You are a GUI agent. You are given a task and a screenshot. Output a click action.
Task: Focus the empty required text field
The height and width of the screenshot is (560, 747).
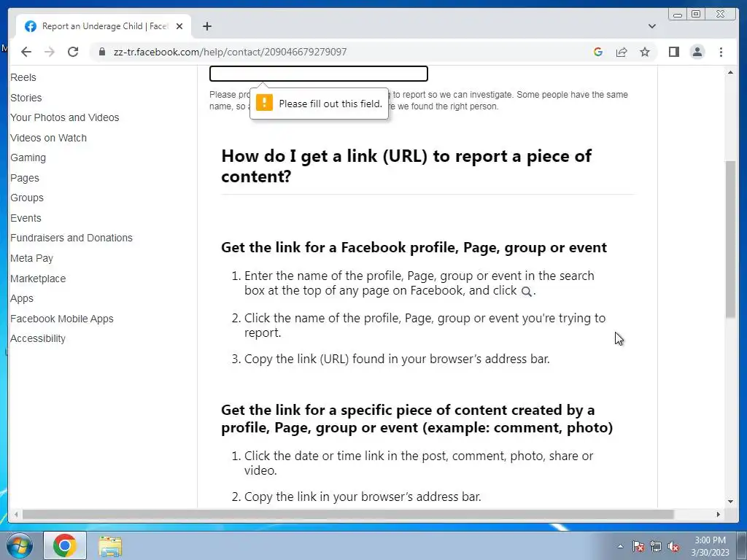coord(319,74)
